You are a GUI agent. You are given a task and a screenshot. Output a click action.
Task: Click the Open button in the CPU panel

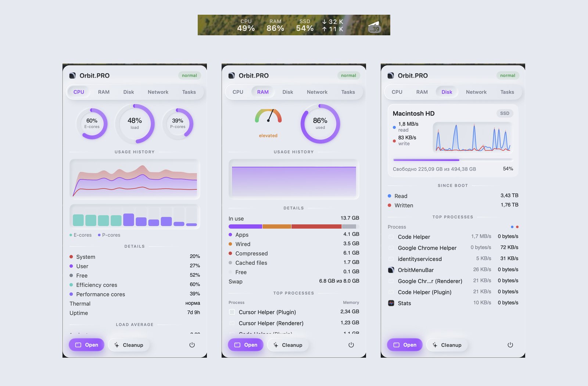87,345
